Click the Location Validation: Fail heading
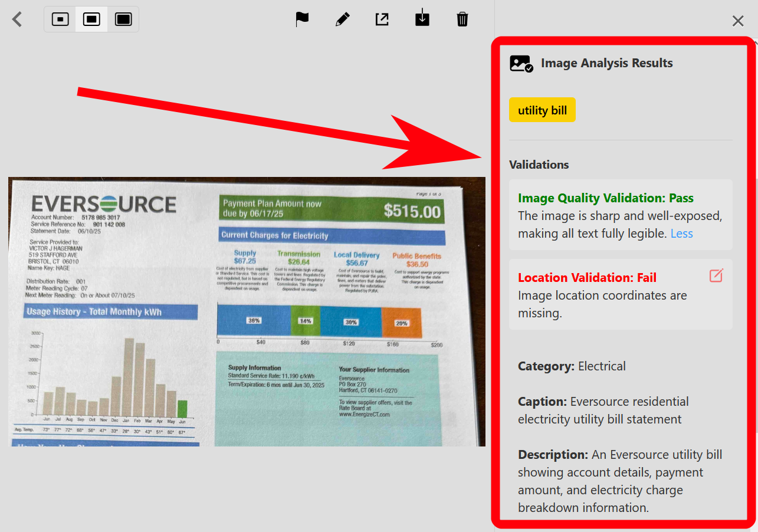 587,278
